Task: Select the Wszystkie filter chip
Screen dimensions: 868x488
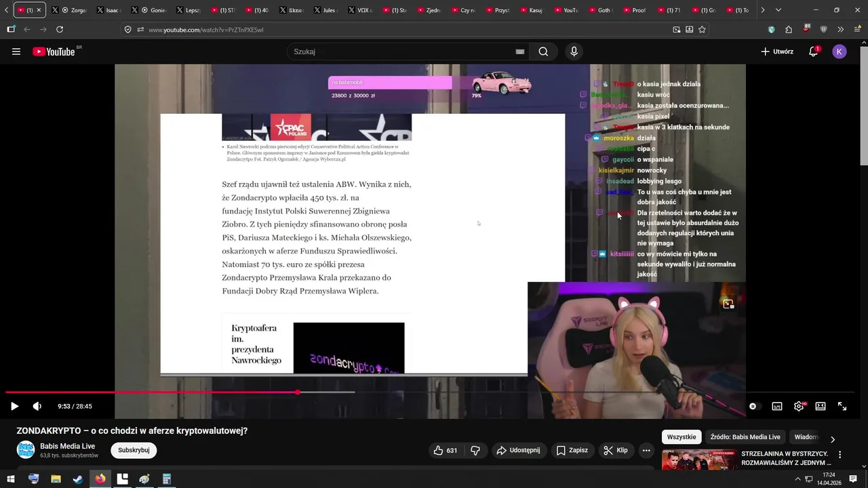Action: coord(682,437)
